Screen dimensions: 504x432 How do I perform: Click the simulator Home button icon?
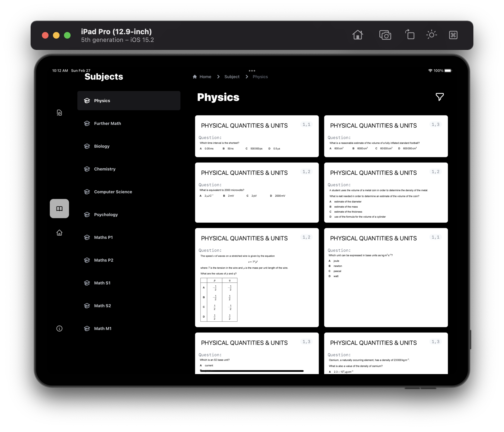[358, 35]
